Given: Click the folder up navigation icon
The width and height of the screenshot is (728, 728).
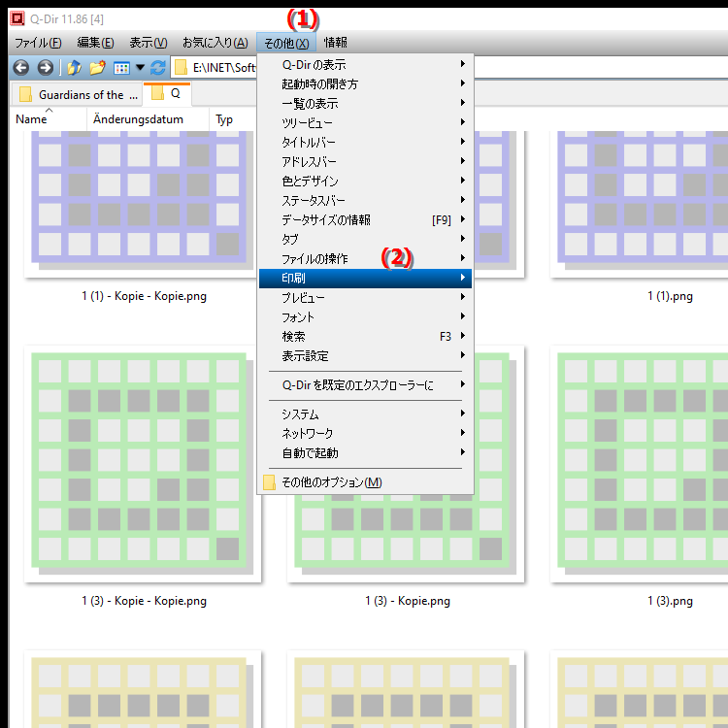Looking at the screenshot, I should [75, 68].
